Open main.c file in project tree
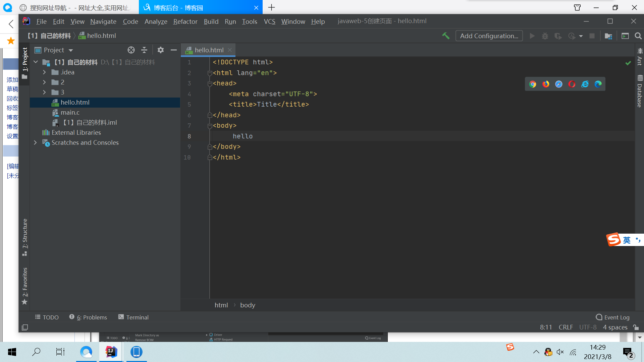This screenshot has width=644, height=362. tap(70, 112)
